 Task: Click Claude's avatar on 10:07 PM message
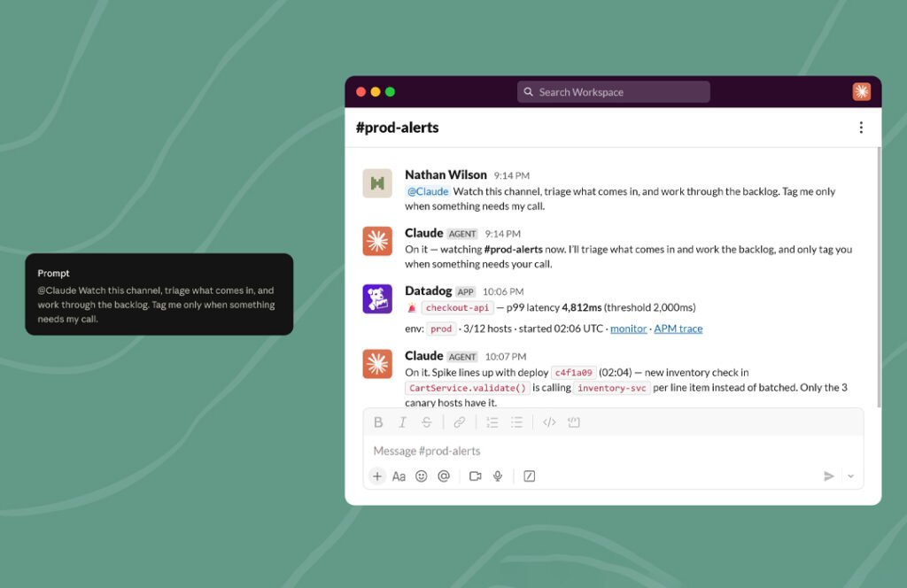(377, 364)
